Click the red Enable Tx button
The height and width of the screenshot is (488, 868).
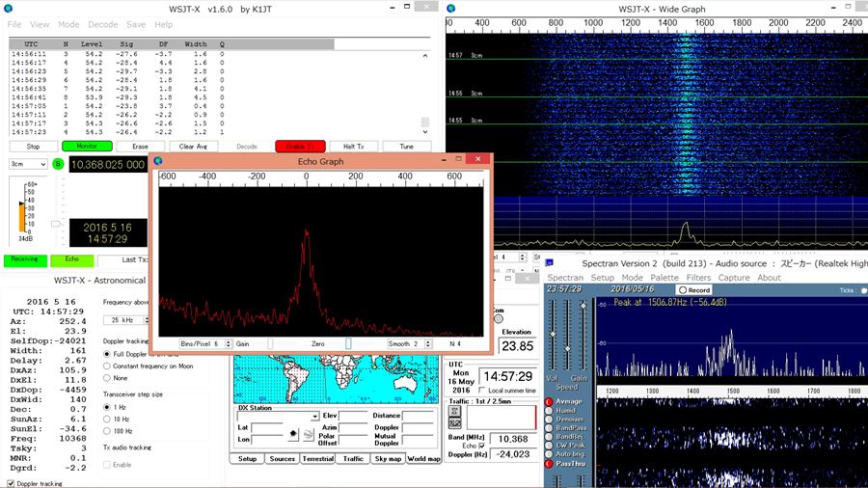(x=300, y=146)
